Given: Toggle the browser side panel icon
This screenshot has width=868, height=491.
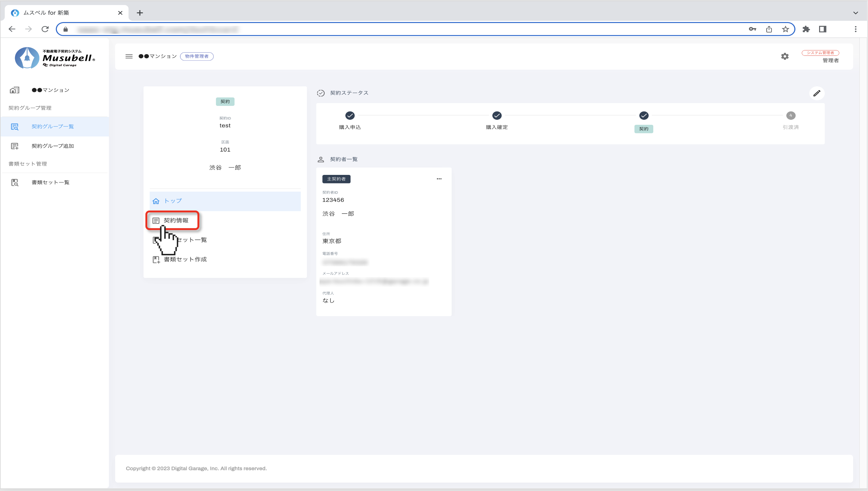Looking at the screenshot, I should point(823,29).
